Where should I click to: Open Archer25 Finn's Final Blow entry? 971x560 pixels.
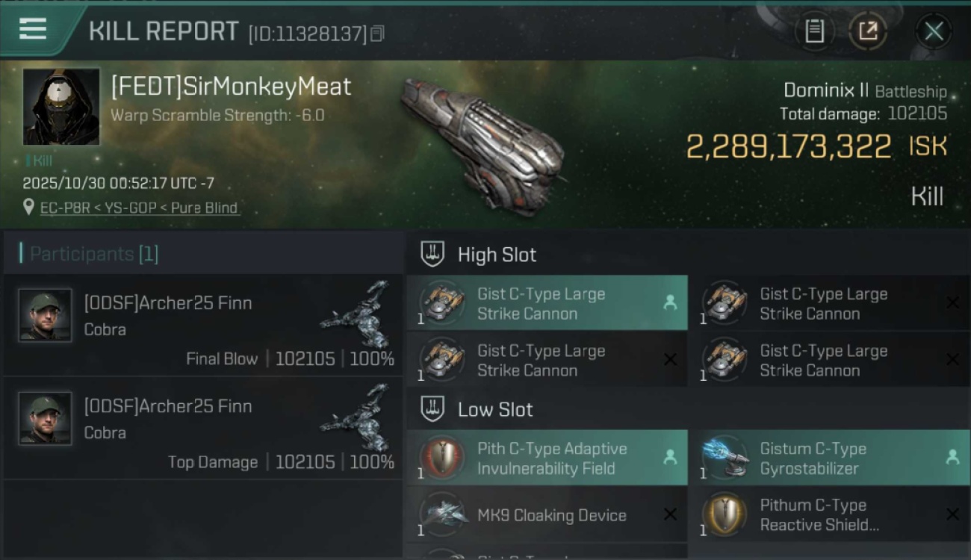coord(203,325)
